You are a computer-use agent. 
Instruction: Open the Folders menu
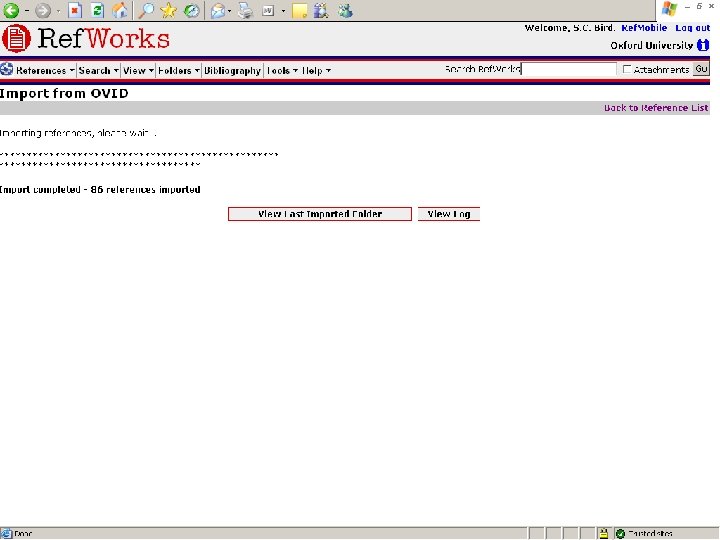pos(179,70)
